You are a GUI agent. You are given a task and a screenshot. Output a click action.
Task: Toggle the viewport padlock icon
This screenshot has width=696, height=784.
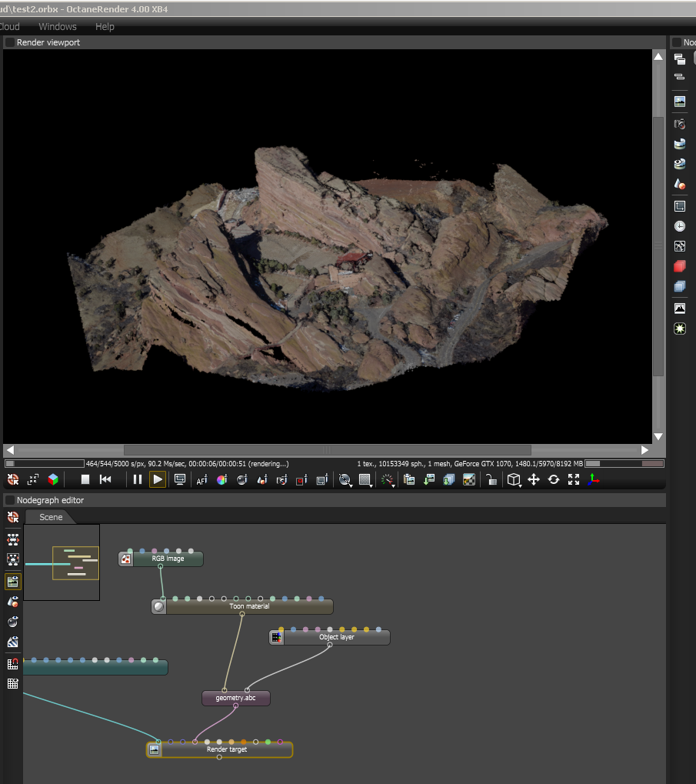point(491,479)
